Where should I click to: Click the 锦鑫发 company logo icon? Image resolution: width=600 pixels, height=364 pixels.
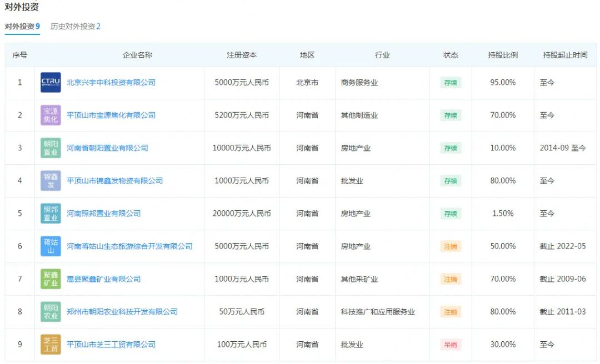51,180
